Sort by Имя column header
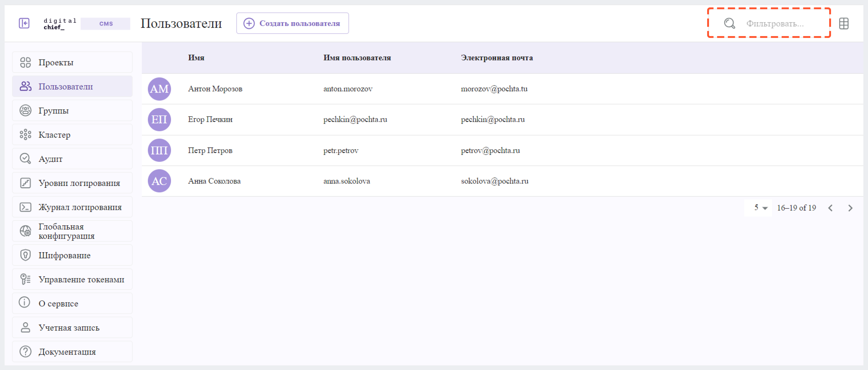The image size is (868, 370). (x=196, y=58)
